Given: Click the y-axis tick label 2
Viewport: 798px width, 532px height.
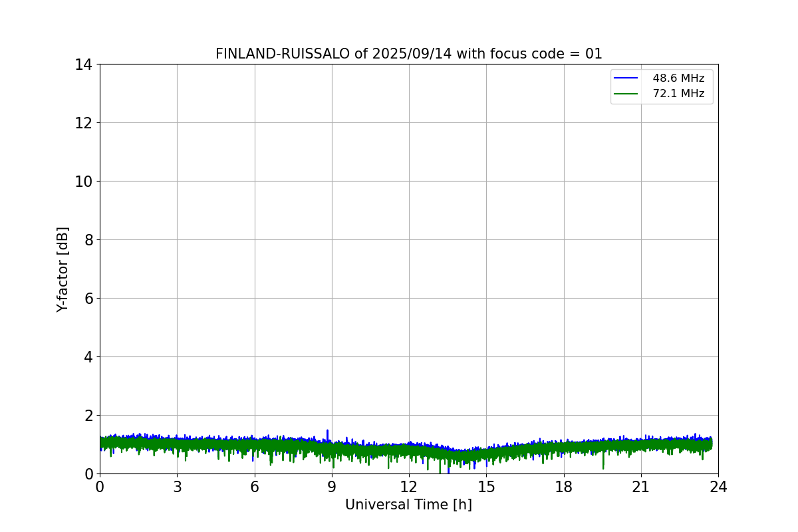Looking at the screenshot, I should 88,416.
